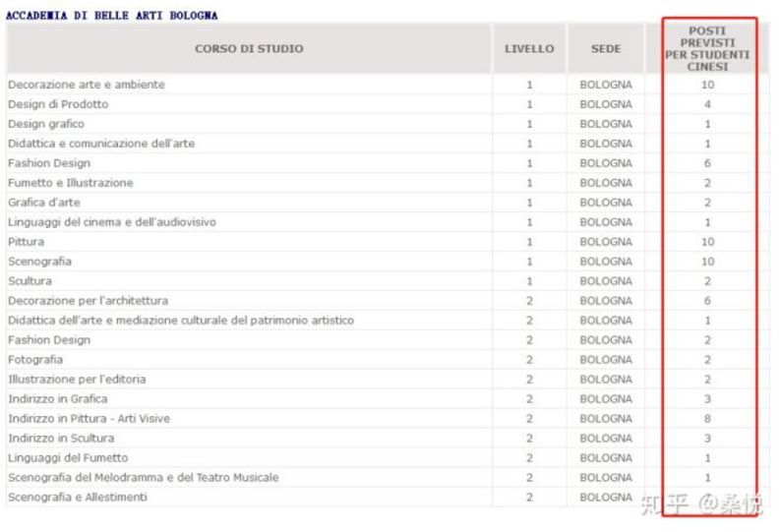
Task: Select 'Linguaggi del Fumetto' course
Action: tap(68, 458)
